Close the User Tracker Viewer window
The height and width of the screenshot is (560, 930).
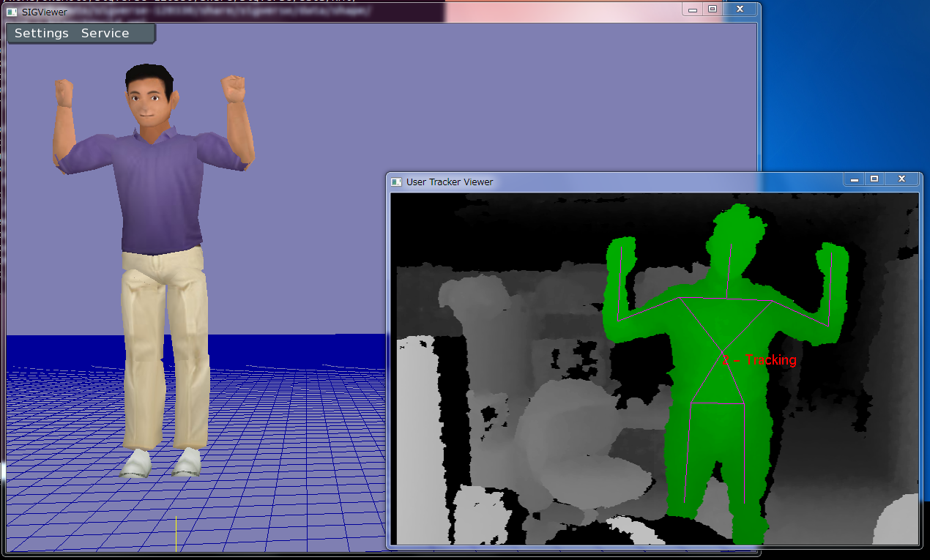point(901,179)
